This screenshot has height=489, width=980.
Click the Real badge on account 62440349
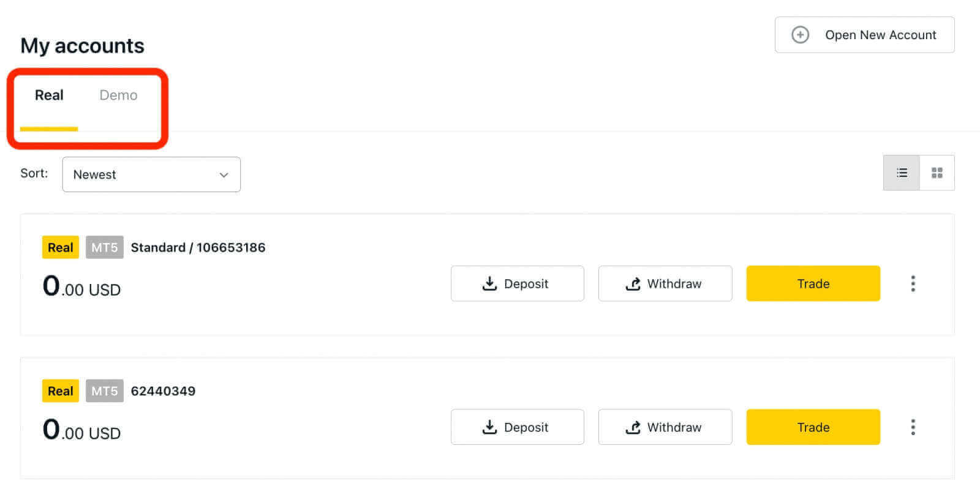(59, 390)
